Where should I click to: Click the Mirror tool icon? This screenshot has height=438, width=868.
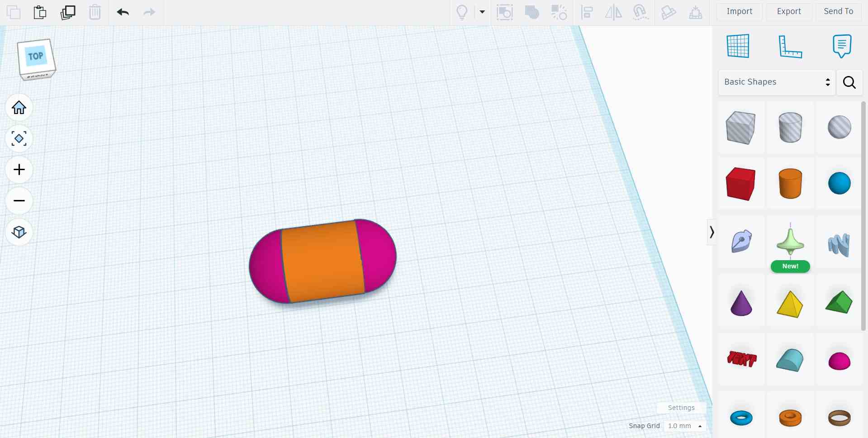(613, 12)
